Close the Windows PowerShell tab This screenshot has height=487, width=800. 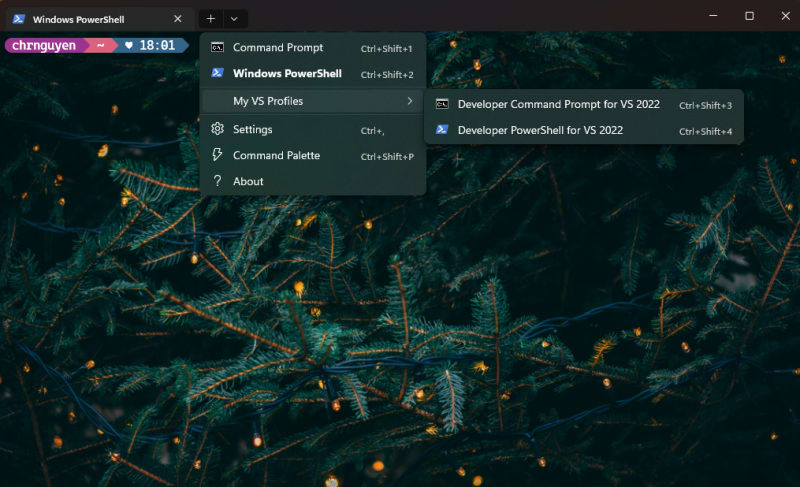click(x=177, y=19)
